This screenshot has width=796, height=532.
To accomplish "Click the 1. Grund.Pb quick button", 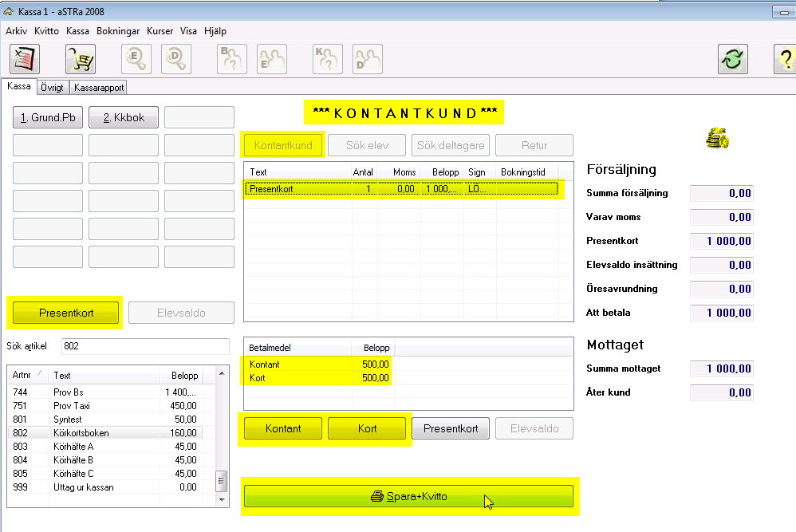I will pyautogui.click(x=48, y=117).
